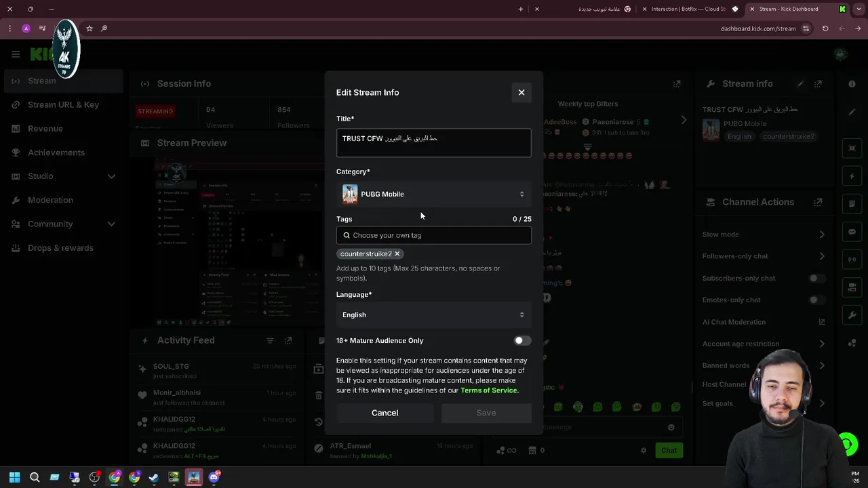Open Windows taskbar search
This screenshot has width=868, height=488.
click(x=35, y=477)
